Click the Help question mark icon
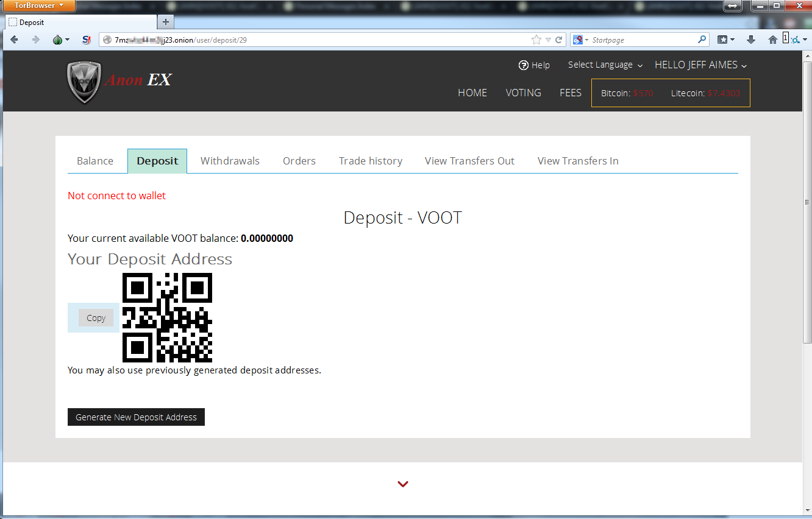 coord(523,65)
